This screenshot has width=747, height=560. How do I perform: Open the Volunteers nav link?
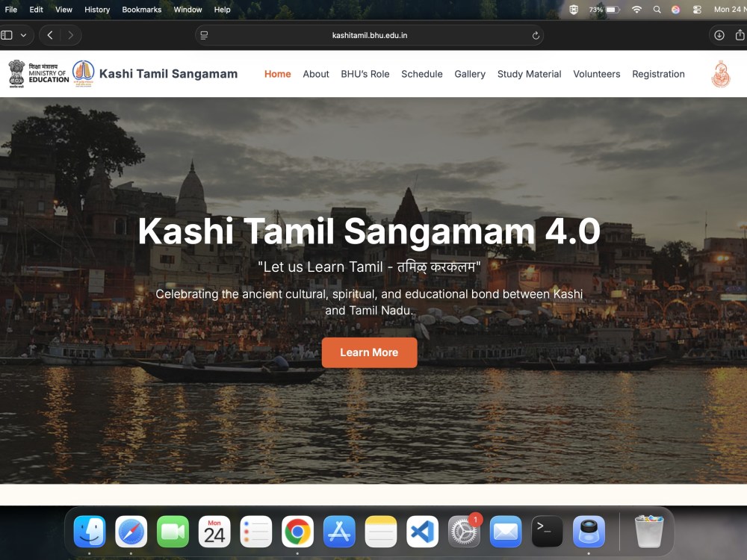(596, 74)
